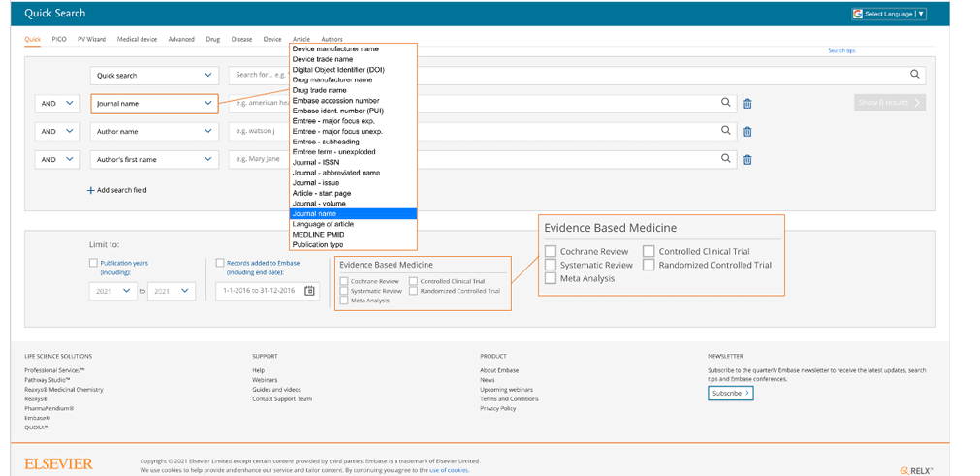Check Cochrane Review in the enlarged callout
This screenshot has height=476, width=980.
coord(551,251)
